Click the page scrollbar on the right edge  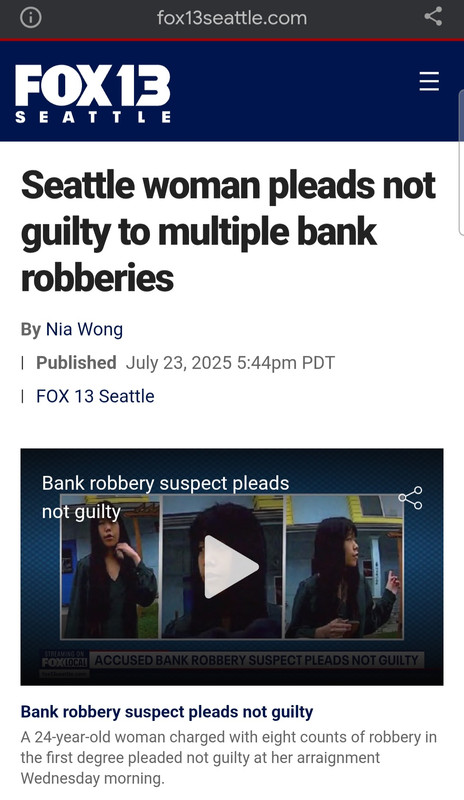[461, 162]
